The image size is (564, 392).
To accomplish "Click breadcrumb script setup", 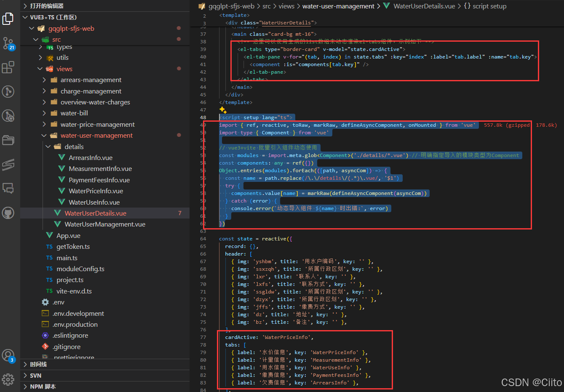I will point(489,6).
